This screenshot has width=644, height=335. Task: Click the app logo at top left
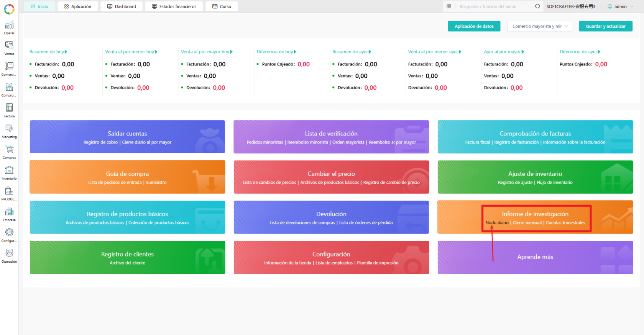(9, 9)
